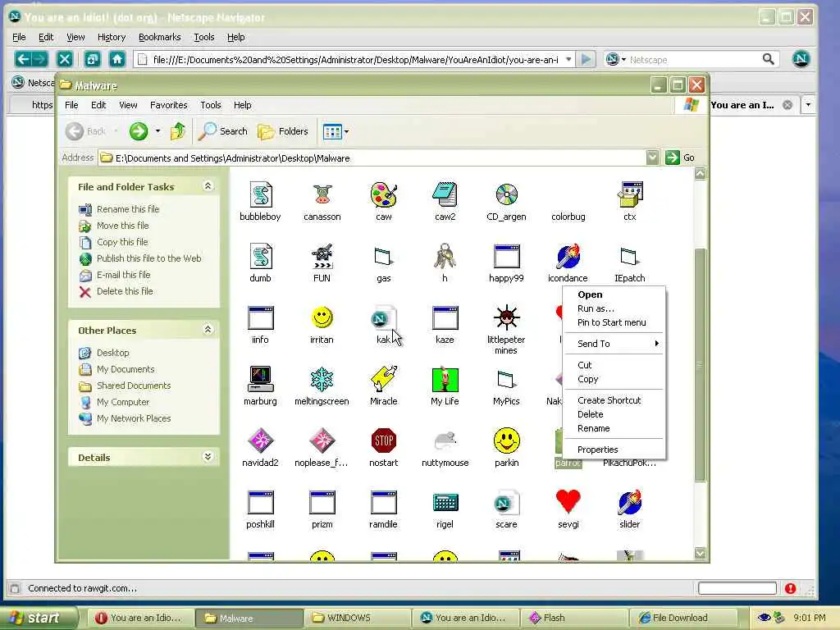This screenshot has width=840, height=630.
Task: Select the littlepetermines spider icon
Action: click(x=506, y=317)
